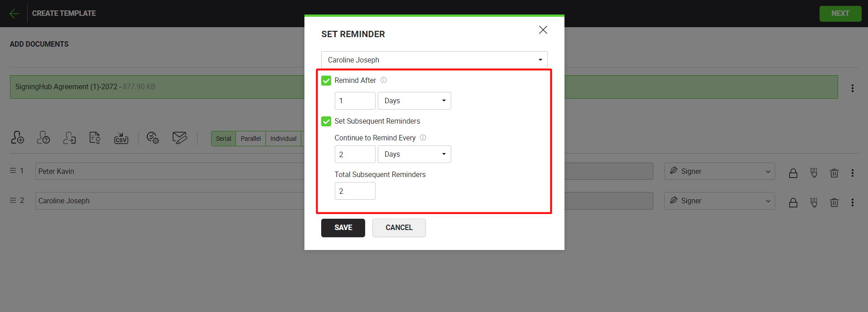Click the Total Subsequent Reminders input field
This screenshot has height=312, width=868.
point(355,191)
